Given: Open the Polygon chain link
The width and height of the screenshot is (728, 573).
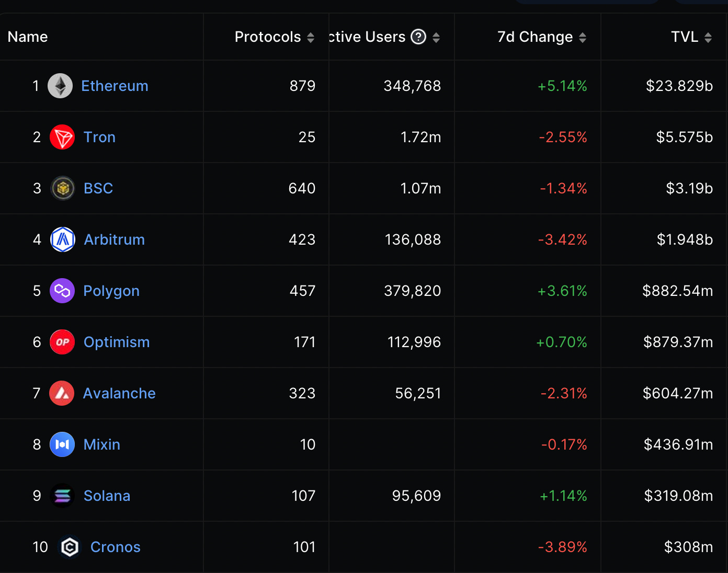Looking at the screenshot, I should click(x=111, y=291).
